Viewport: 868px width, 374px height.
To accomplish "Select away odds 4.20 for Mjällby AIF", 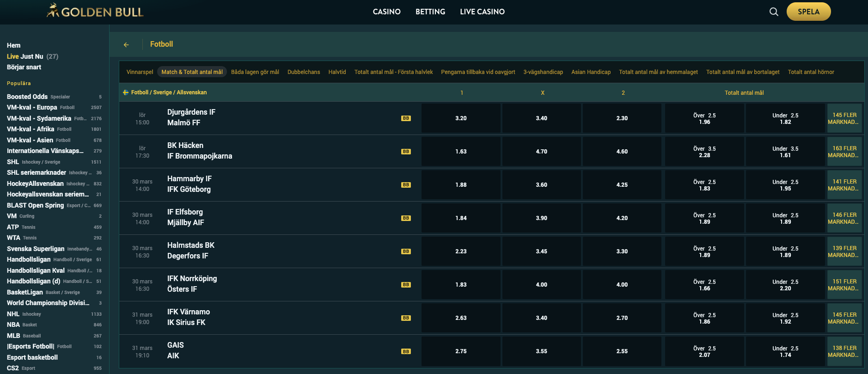I will (622, 218).
